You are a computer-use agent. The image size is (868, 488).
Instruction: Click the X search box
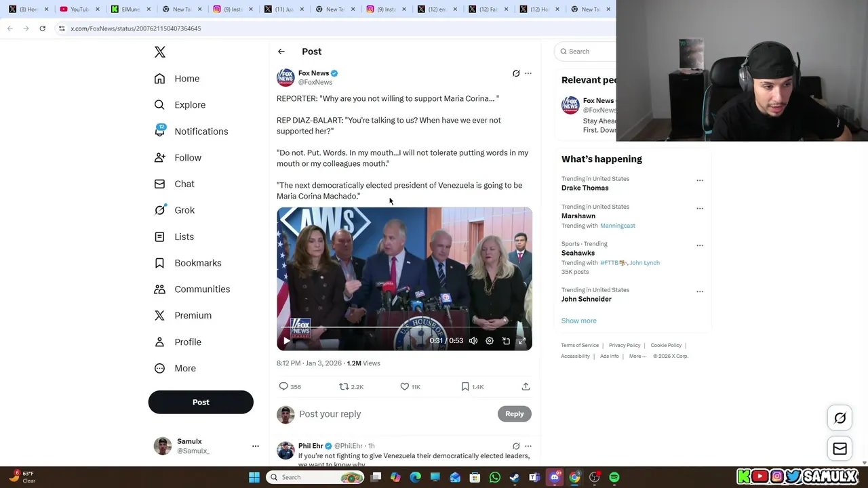click(x=587, y=52)
